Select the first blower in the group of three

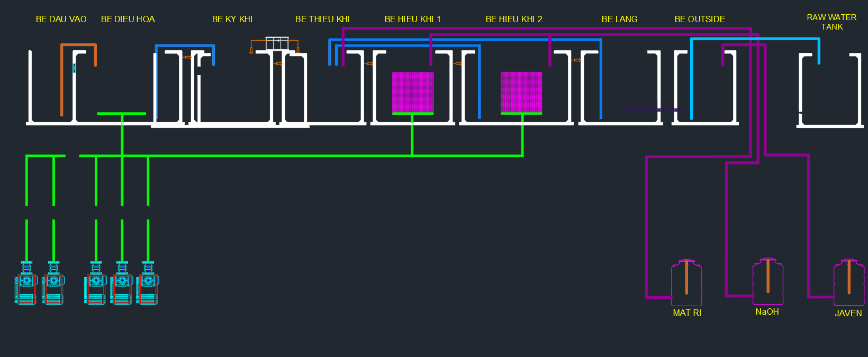click(x=96, y=283)
